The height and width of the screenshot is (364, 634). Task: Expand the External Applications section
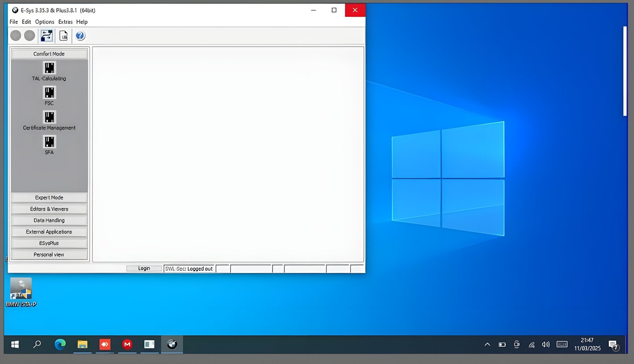tap(49, 232)
